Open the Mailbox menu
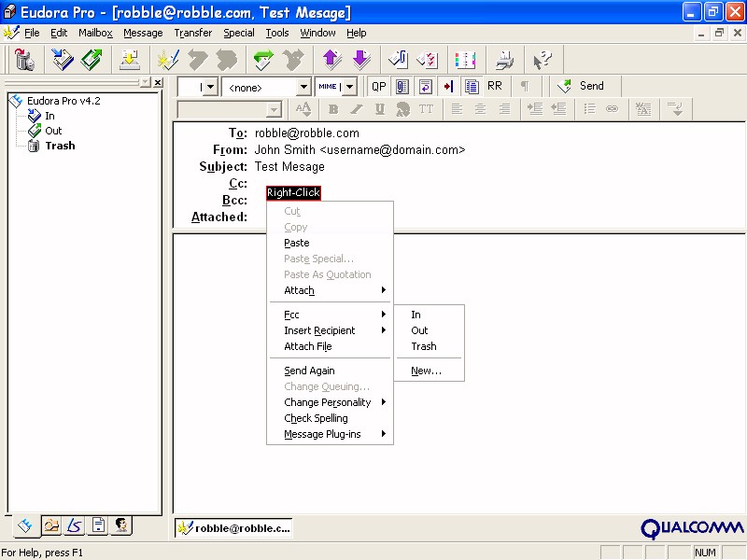Viewport: 747px width, 560px height. pyautogui.click(x=96, y=33)
